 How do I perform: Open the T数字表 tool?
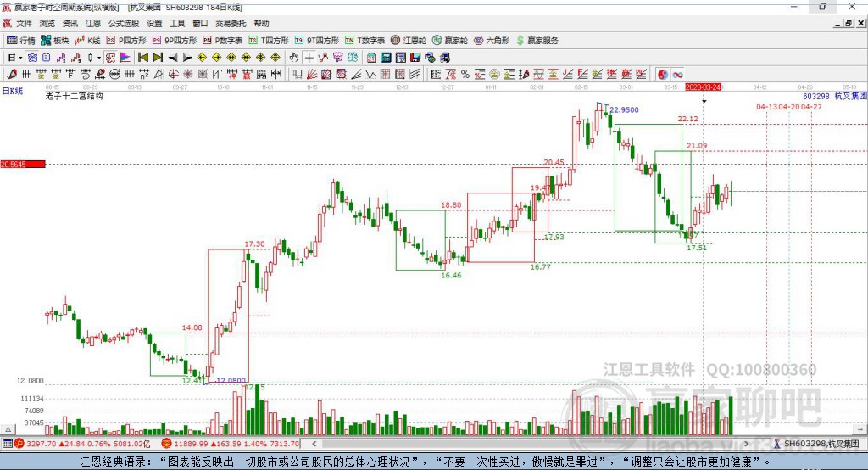364,40
